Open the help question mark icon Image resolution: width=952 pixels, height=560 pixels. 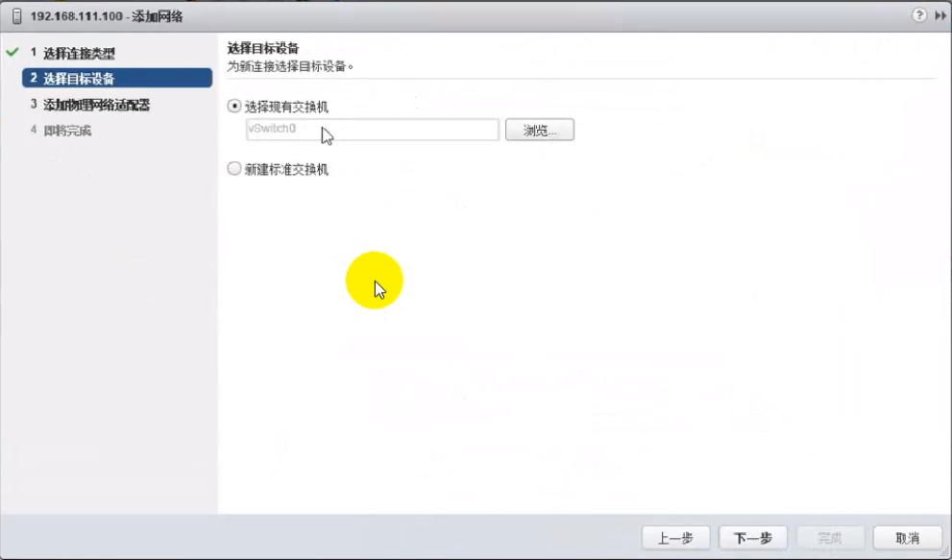click(918, 15)
